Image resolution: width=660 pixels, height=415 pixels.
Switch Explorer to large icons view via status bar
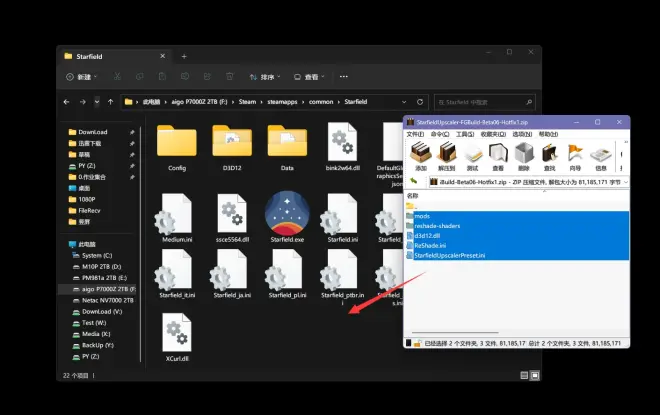coord(535,375)
